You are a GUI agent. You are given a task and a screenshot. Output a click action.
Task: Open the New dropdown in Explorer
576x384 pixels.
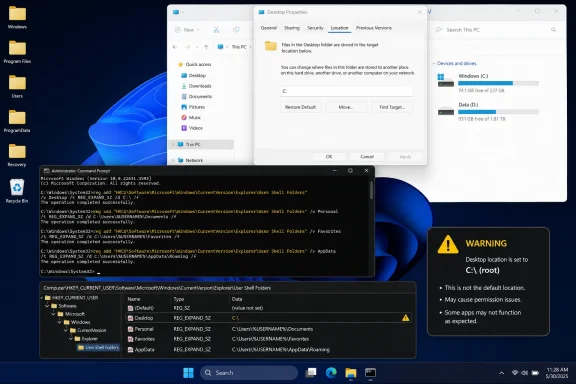point(187,30)
